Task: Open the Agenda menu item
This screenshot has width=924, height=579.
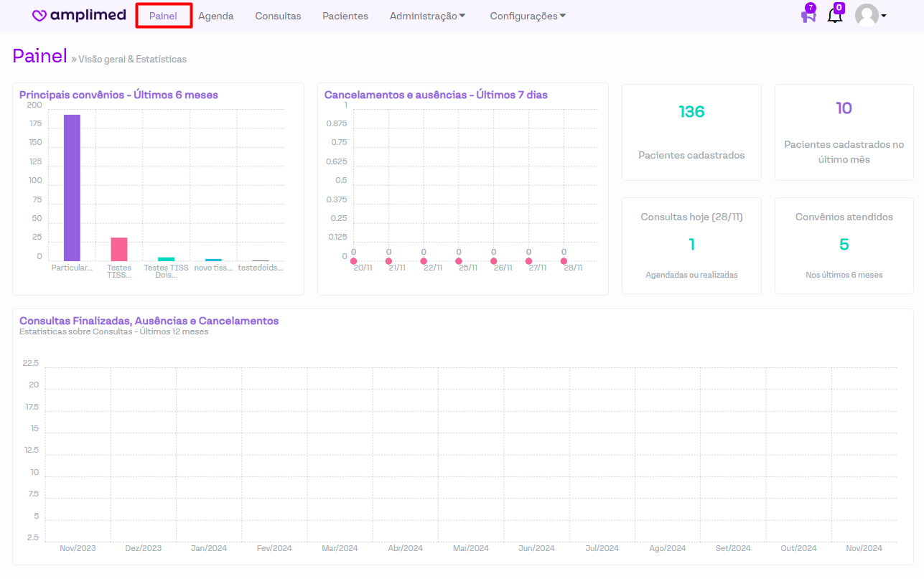Action: click(216, 16)
